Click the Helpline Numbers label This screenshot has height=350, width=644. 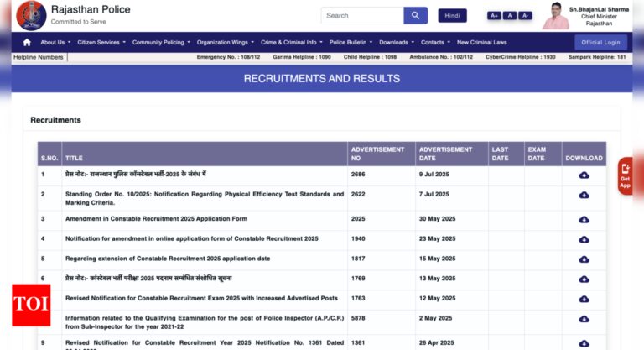[x=39, y=57]
